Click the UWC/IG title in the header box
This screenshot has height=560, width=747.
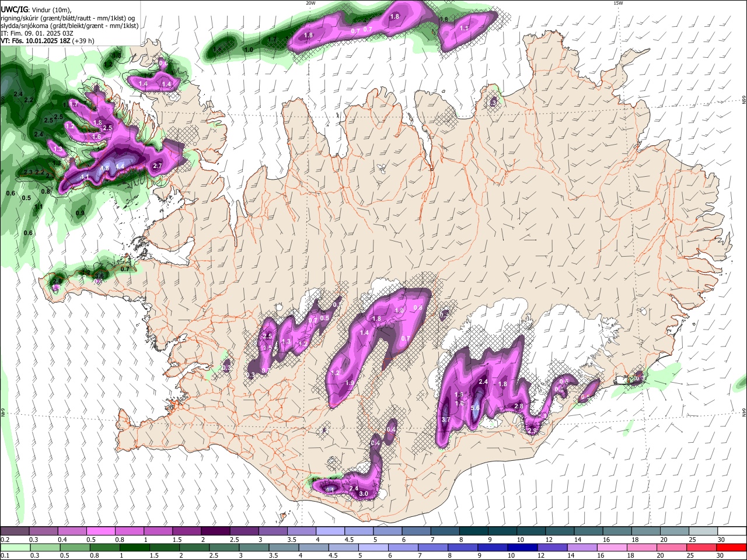[x=14, y=9]
